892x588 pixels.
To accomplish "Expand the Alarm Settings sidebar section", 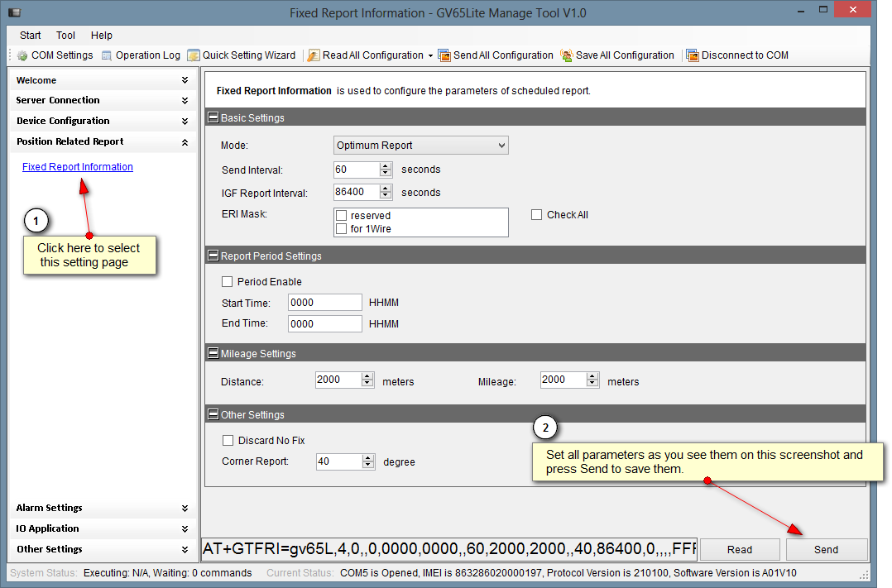I will [185, 509].
